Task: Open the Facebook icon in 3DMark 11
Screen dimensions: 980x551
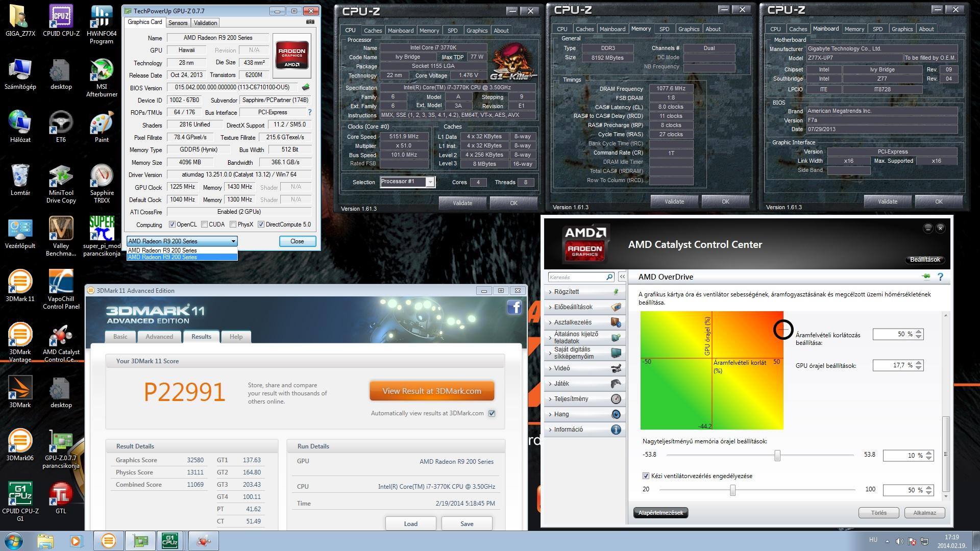Action: tap(514, 307)
